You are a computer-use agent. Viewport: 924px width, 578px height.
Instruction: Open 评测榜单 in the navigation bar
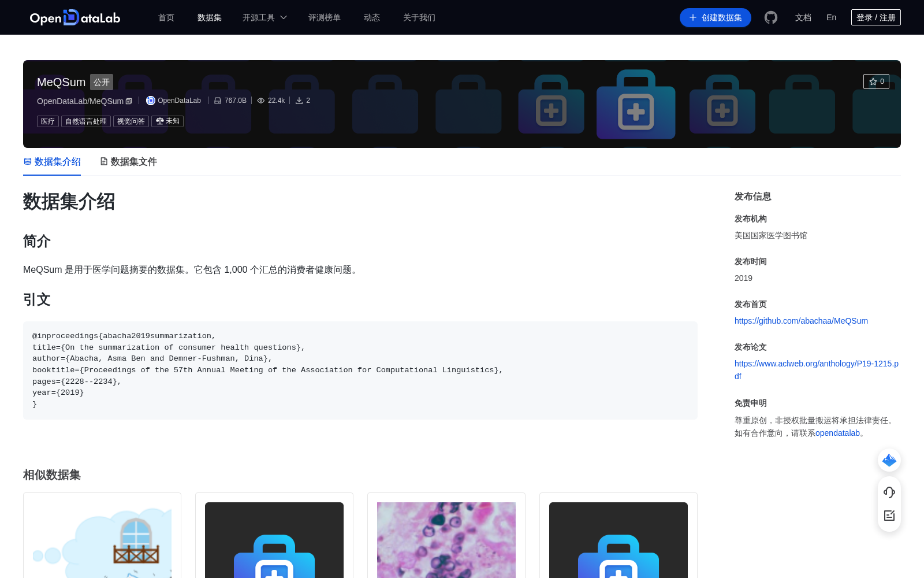click(x=325, y=17)
